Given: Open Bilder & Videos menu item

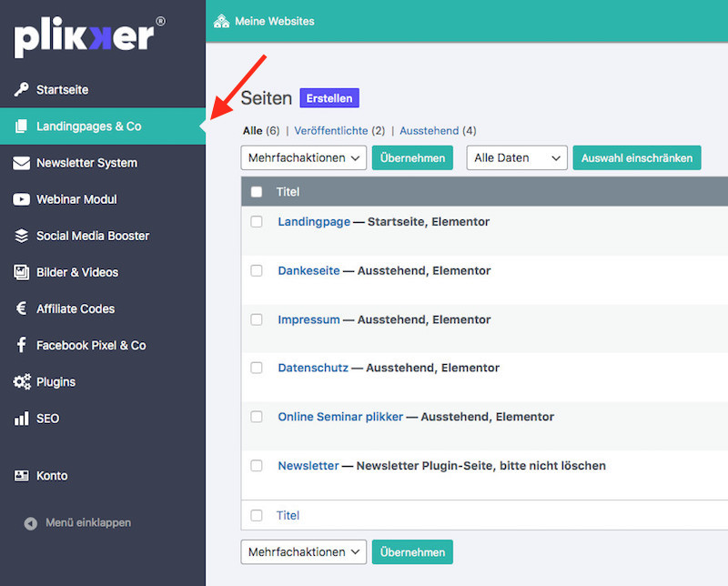Looking at the screenshot, I should (76, 272).
